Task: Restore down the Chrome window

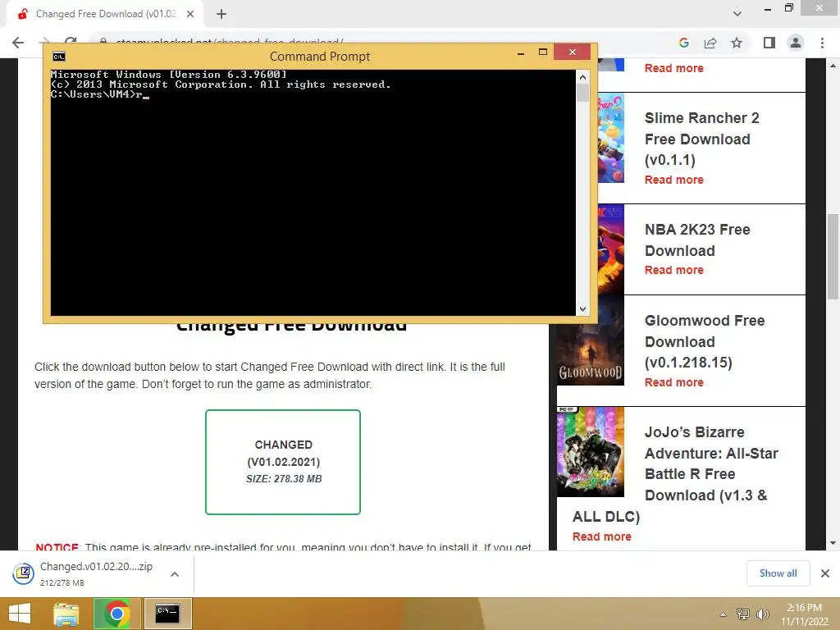Action: pos(788,7)
